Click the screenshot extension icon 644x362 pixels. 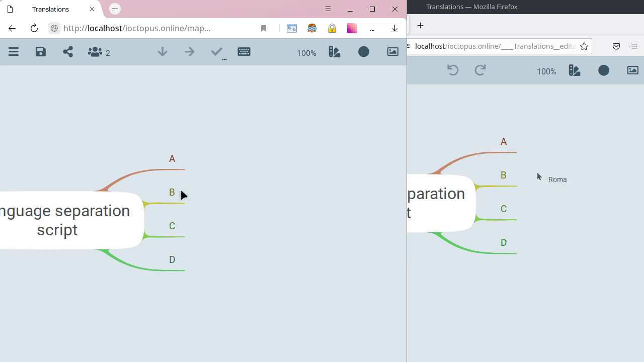292,28
